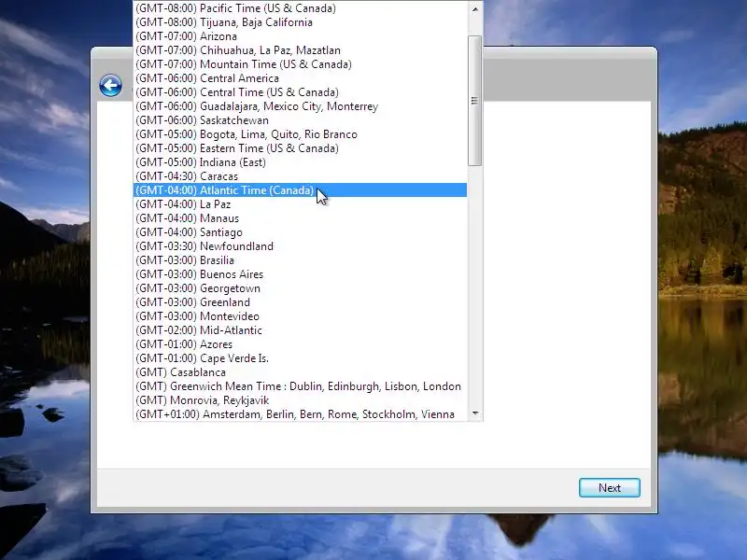The image size is (747, 560).
Task: Select the Manaus time zone
Action: [x=300, y=218]
